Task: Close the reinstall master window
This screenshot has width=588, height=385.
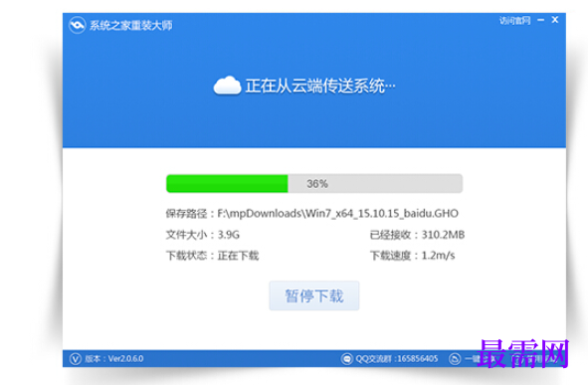Action: [x=555, y=20]
